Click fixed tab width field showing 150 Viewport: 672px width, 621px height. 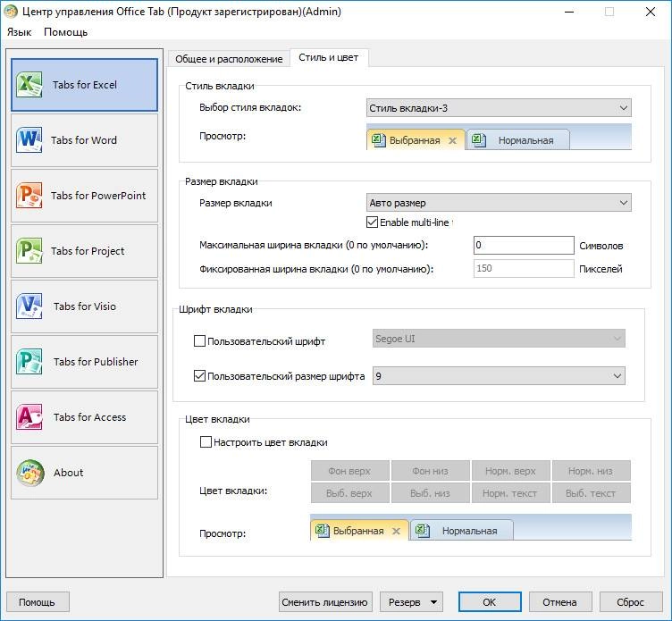pos(524,268)
